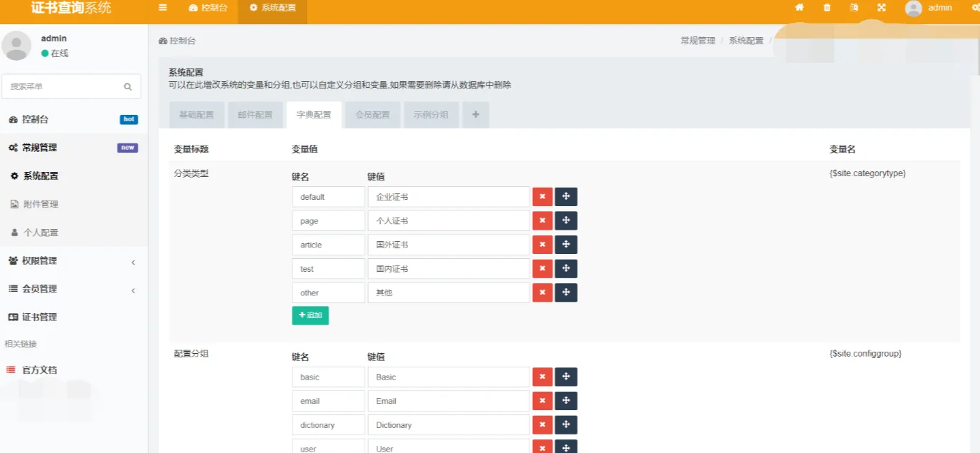980x453 pixels.
Task: Click the 证书查询系统 logo title
Action: click(x=71, y=9)
